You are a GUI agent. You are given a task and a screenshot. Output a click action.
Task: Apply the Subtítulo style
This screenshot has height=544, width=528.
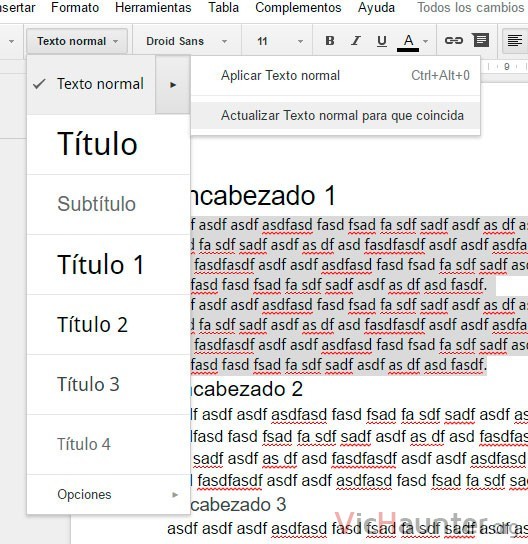tap(108, 204)
